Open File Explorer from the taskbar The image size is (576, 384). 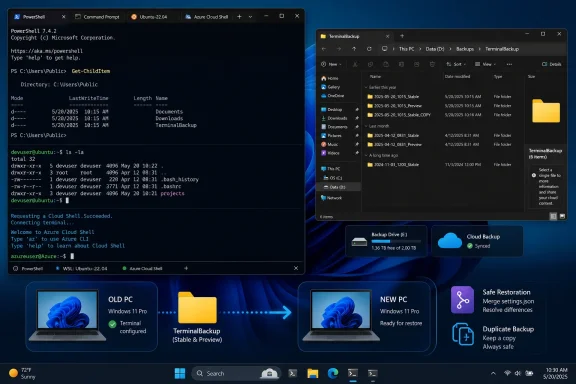click(313, 373)
